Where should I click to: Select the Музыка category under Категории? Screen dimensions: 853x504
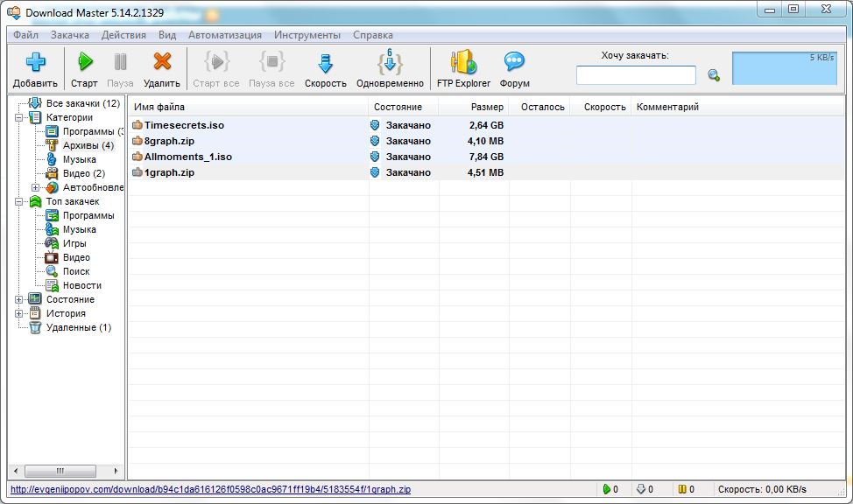coord(80,160)
